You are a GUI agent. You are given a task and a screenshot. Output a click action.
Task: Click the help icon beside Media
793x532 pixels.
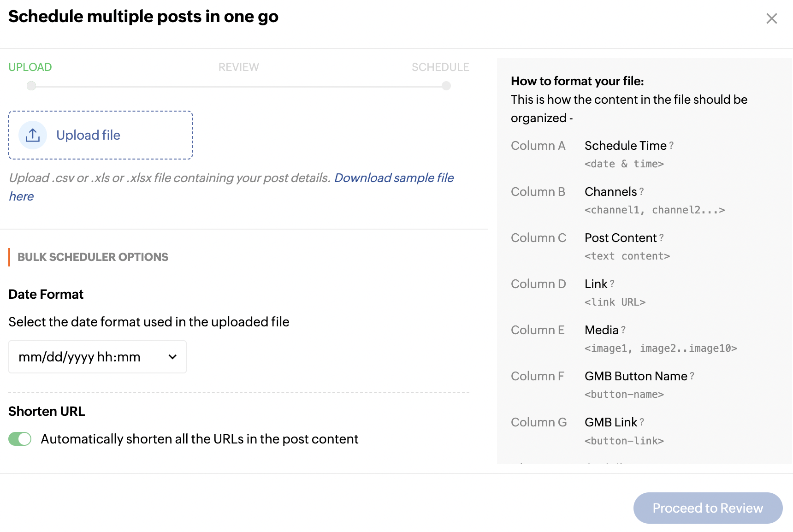click(623, 330)
